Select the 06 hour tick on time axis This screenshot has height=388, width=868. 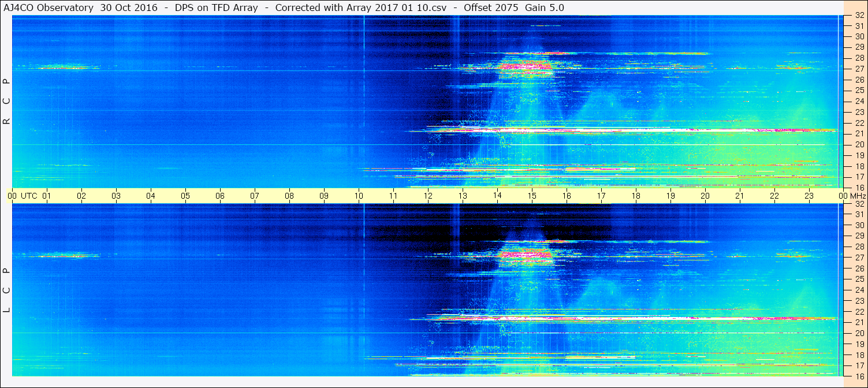(x=220, y=196)
